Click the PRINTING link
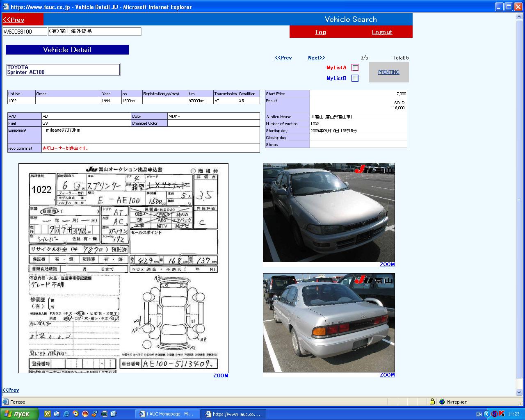Viewport: 525px width, 420px height. 388,72
